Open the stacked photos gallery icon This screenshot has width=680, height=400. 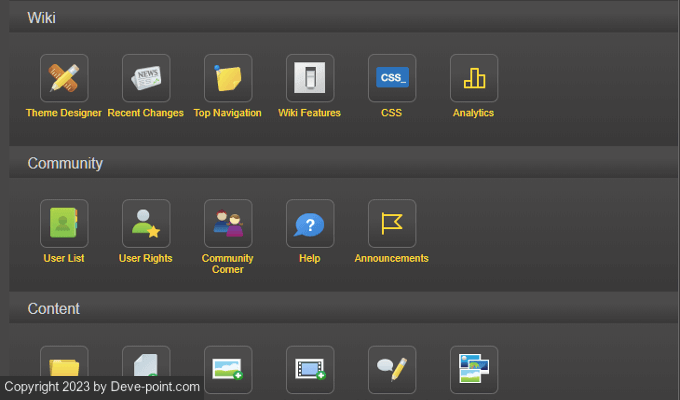click(474, 369)
